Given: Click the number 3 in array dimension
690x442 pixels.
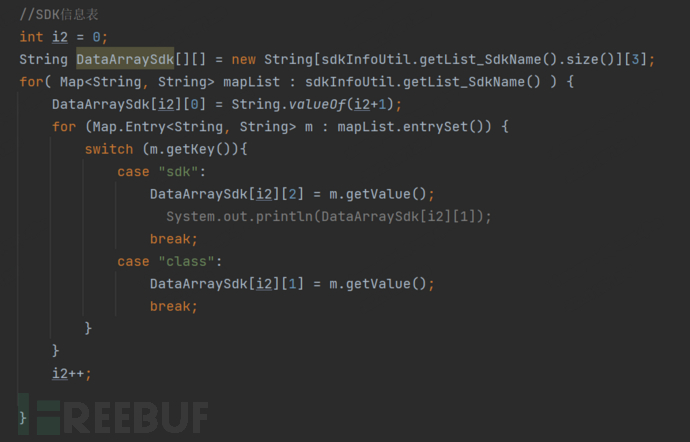Looking at the screenshot, I should (635, 59).
